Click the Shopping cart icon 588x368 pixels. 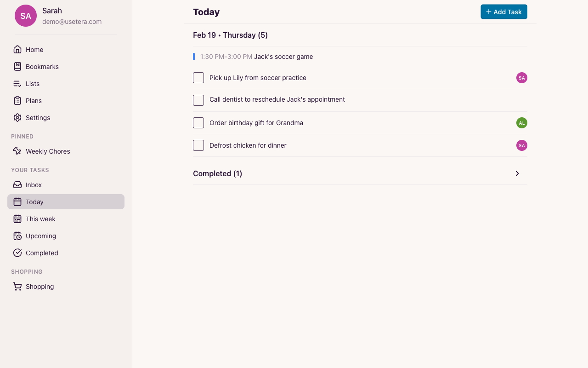(x=17, y=286)
